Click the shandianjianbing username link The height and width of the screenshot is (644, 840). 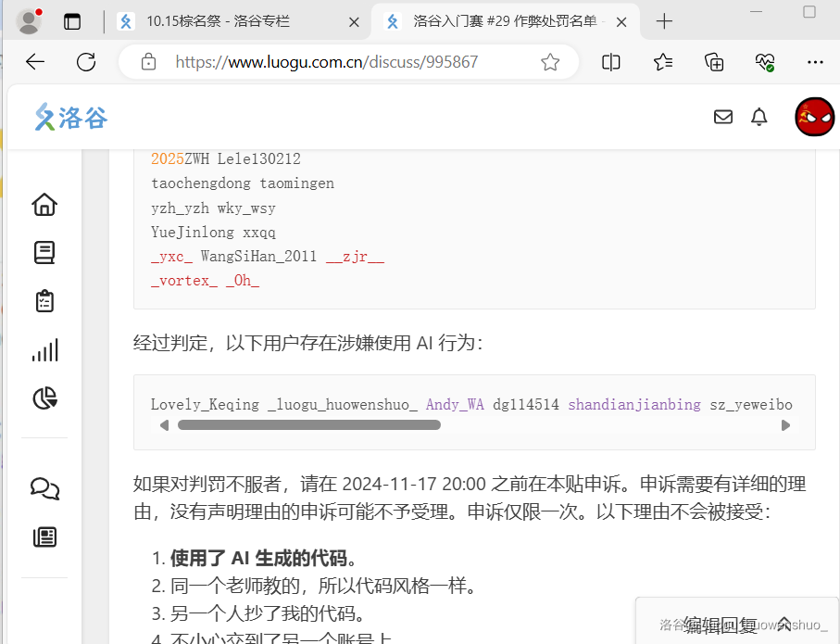coord(634,405)
